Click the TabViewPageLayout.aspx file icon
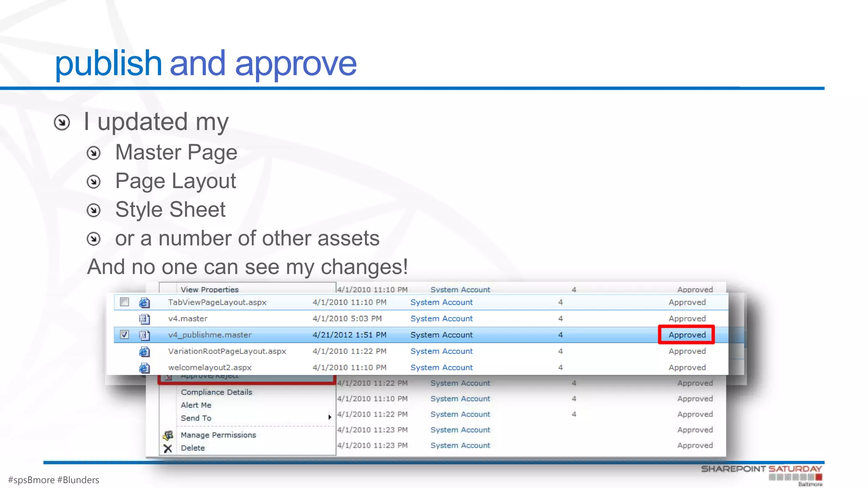 [144, 302]
